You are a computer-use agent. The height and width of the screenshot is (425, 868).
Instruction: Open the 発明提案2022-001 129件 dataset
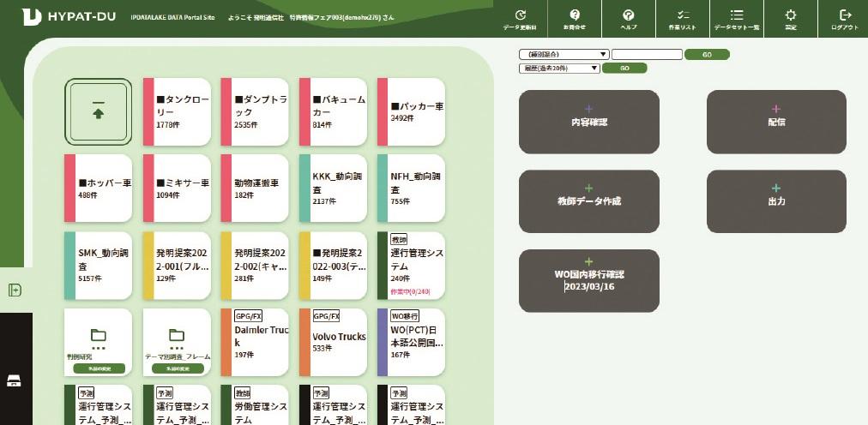pos(178,266)
